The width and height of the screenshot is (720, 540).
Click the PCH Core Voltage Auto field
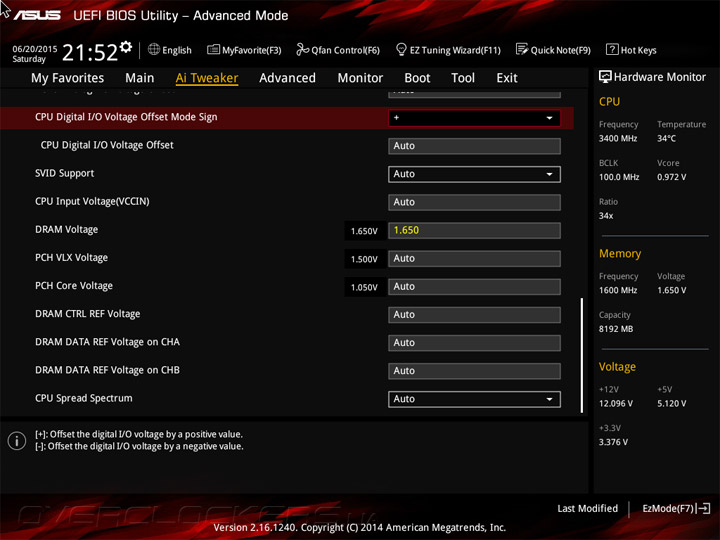(474, 287)
